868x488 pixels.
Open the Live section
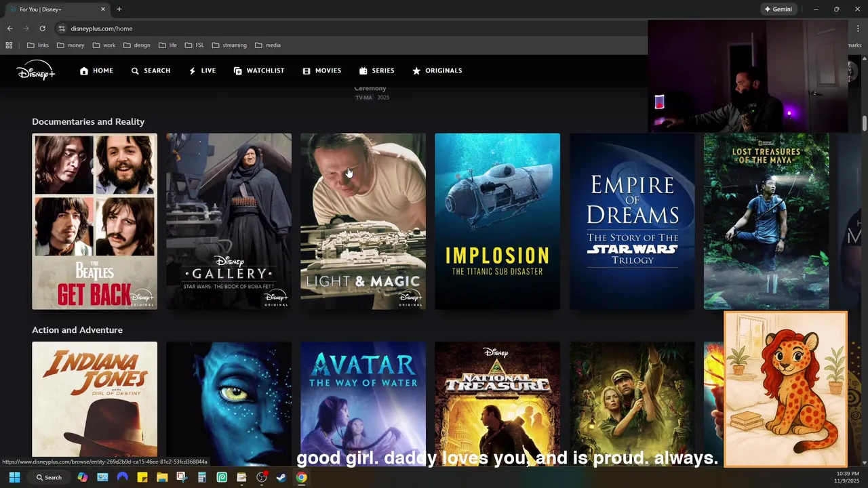tap(202, 70)
